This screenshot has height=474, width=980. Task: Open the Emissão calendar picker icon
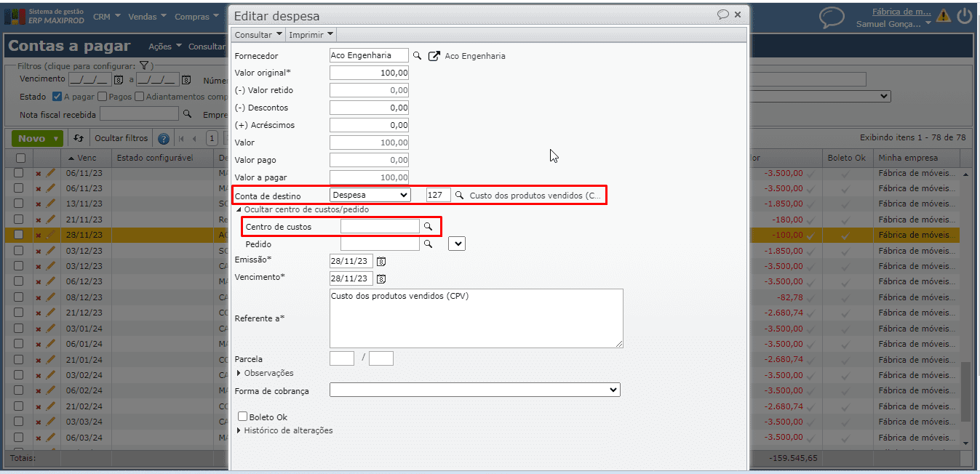[381, 261]
